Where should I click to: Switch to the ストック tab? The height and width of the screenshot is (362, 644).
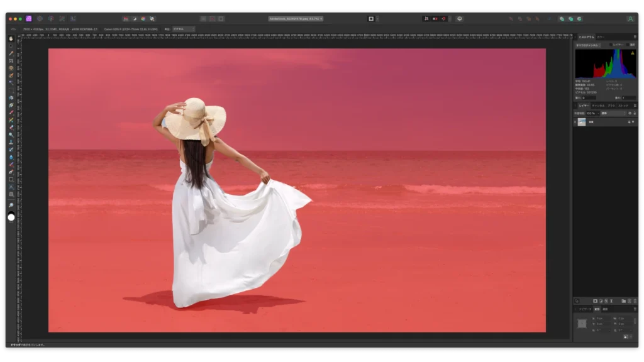623,106
